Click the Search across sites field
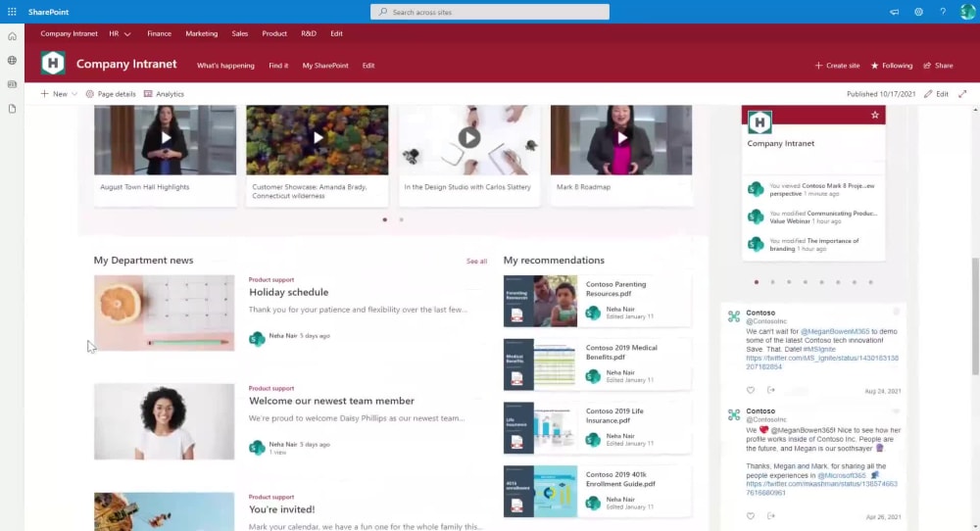 pyautogui.click(x=489, y=12)
